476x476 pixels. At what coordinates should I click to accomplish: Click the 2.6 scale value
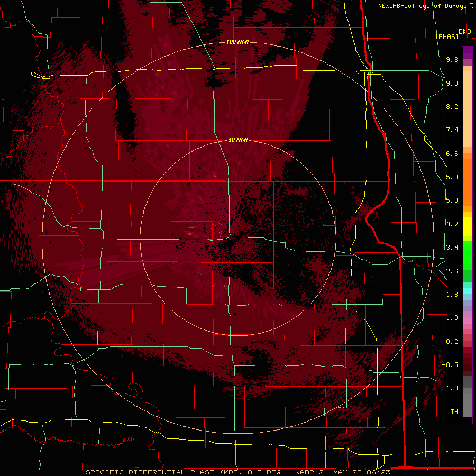pos(452,271)
